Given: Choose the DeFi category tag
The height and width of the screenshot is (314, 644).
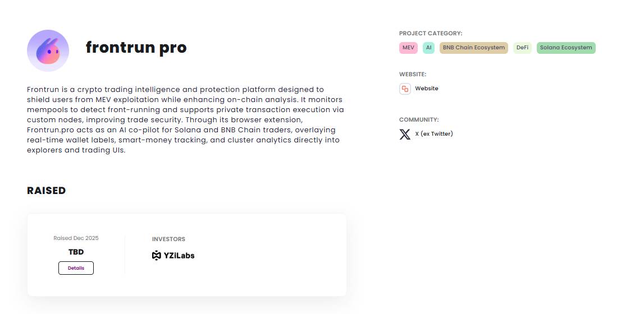Looking at the screenshot, I should [x=522, y=48].
